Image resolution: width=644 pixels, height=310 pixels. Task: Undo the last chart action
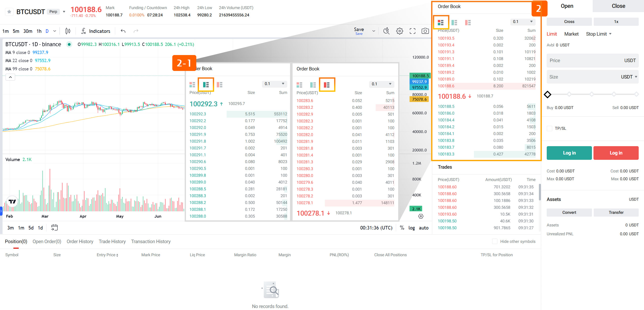tap(123, 31)
